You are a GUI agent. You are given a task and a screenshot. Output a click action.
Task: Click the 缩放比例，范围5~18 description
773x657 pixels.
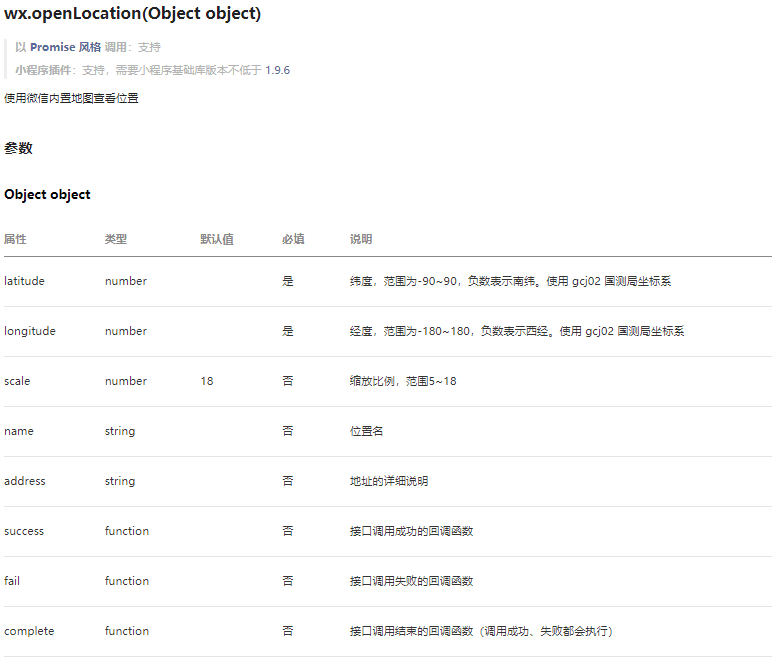(x=403, y=381)
